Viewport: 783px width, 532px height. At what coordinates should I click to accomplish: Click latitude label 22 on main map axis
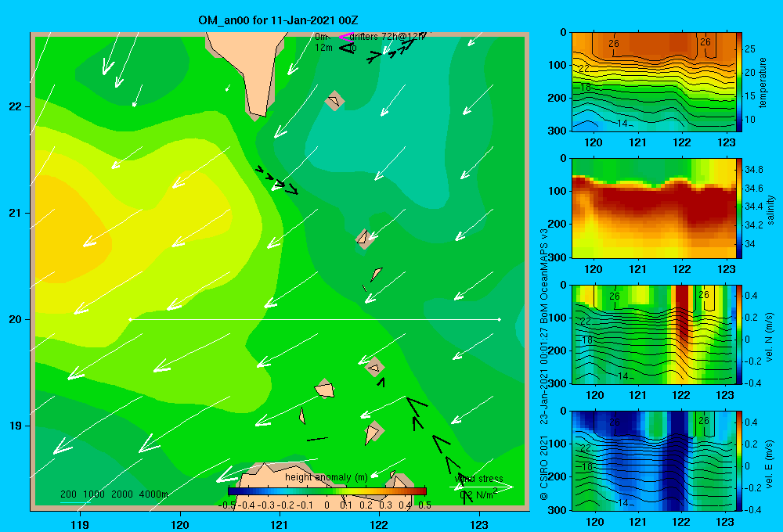pyautogui.click(x=15, y=106)
